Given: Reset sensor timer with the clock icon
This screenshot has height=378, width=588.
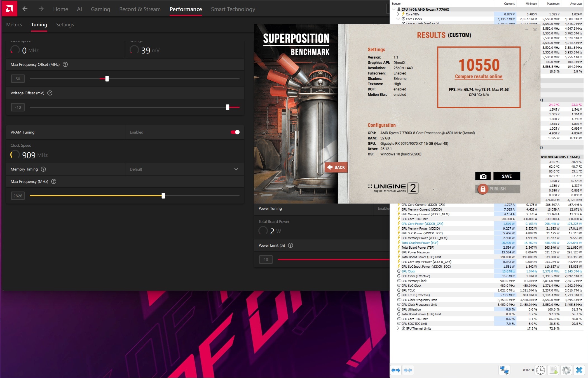Looking at the screenshot, I should tap(540, 370).
